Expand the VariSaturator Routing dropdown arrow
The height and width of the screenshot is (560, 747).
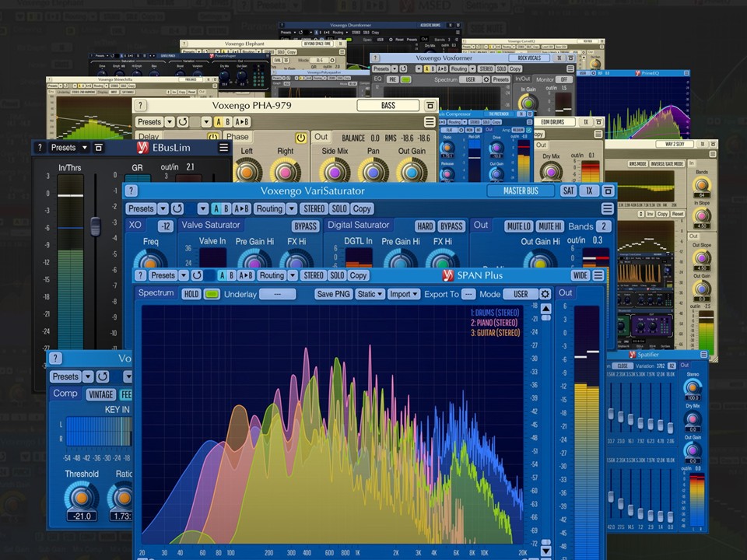[292, 208]
